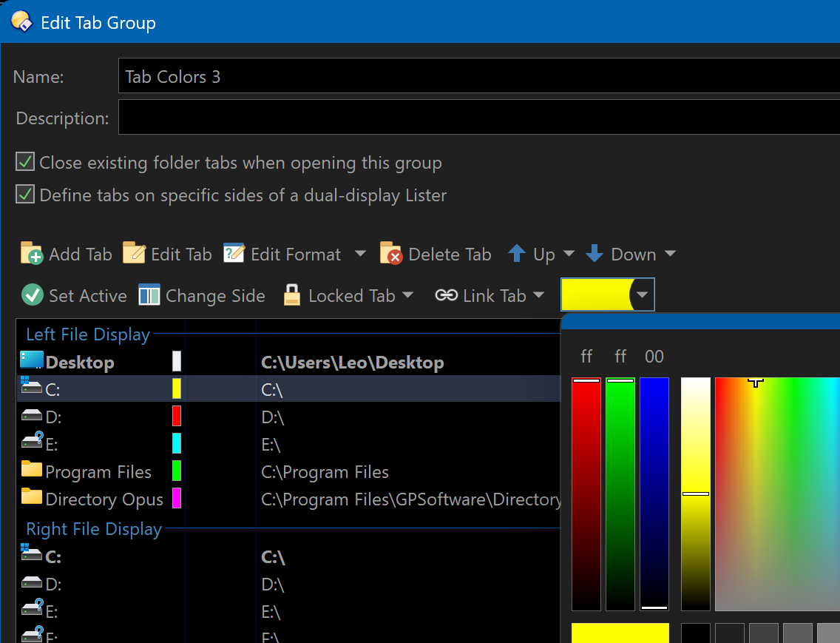This screenshot has height=643, width=840.
Task: Open the yellow tab color dropdown
Action: click(x=643, y=295)
